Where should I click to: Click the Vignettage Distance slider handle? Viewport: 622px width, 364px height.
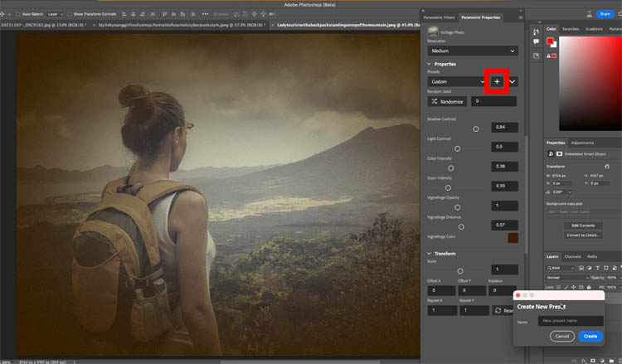pyautogui.click(x=461, y=227)
